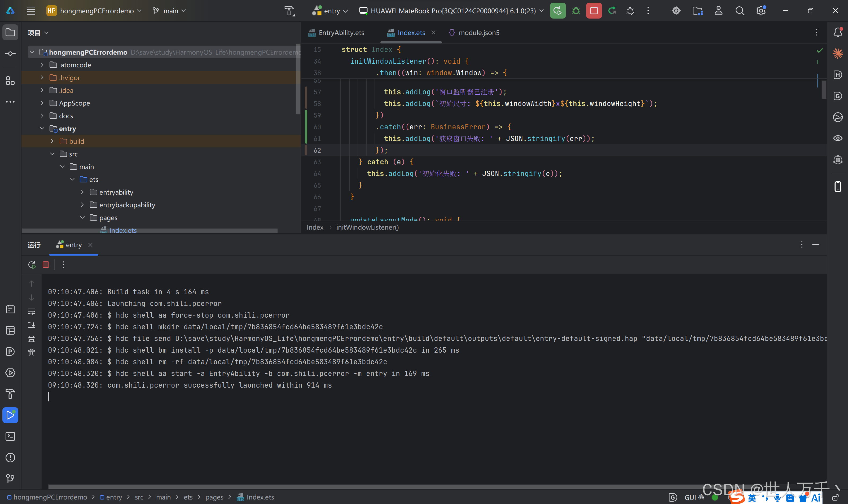This screenshot has height=504, width=848.
Task: Open the Run tool window icon
Action: click(10, 415)
